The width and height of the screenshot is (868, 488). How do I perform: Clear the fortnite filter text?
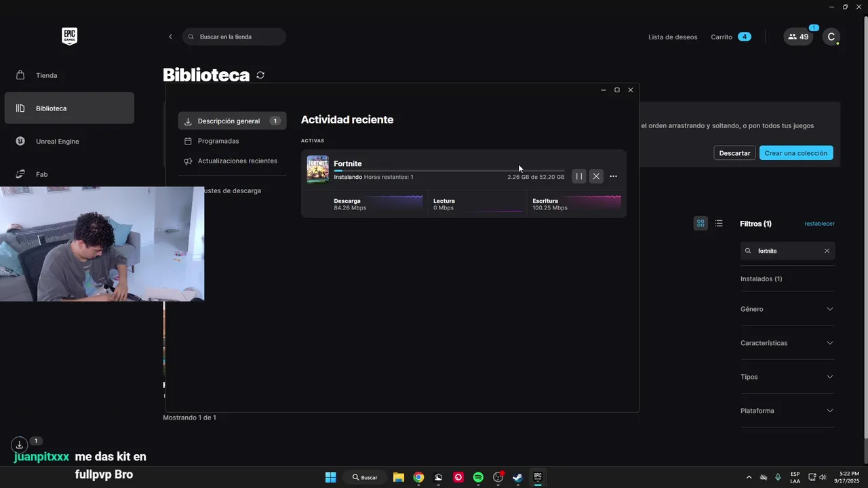pos(827,251)
